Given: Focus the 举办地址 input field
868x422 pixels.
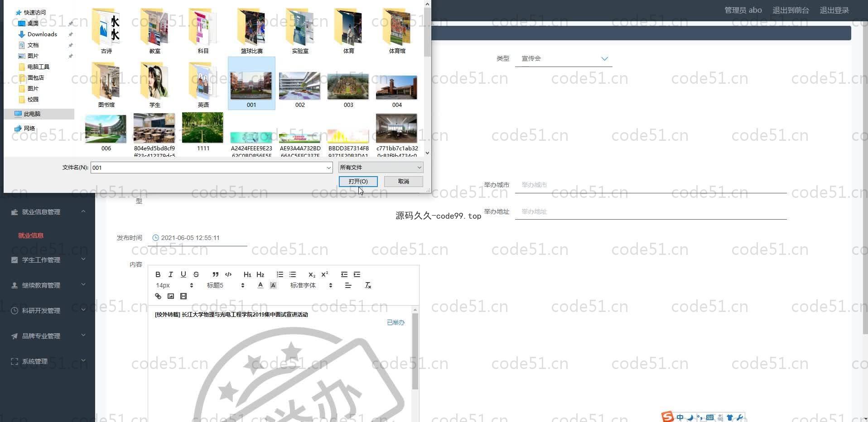Looking at the screenshot, I should (x=651, y=211).
